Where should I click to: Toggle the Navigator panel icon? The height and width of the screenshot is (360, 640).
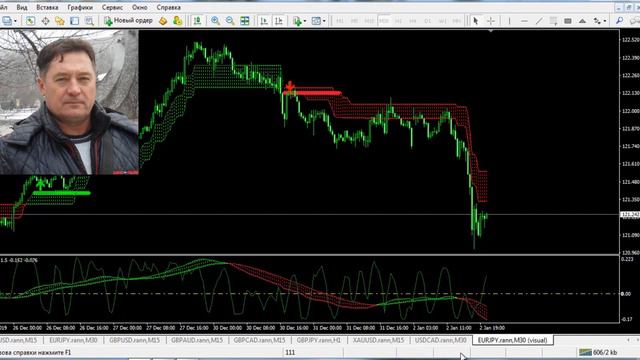click(60, 21)
